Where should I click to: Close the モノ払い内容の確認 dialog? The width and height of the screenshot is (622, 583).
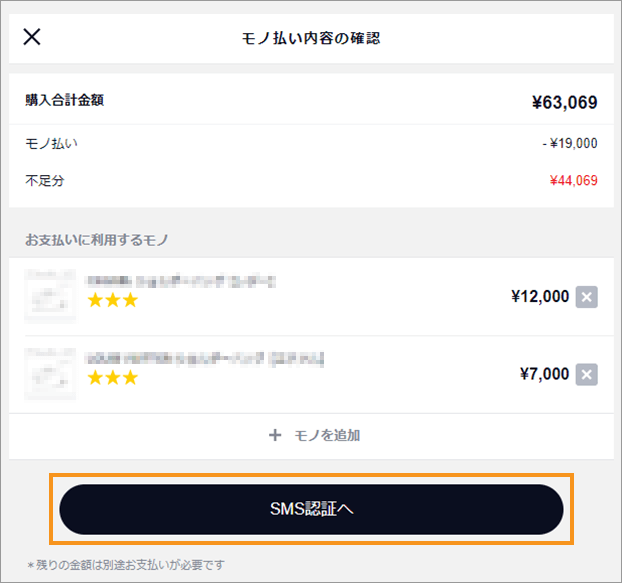coord(32,37)
